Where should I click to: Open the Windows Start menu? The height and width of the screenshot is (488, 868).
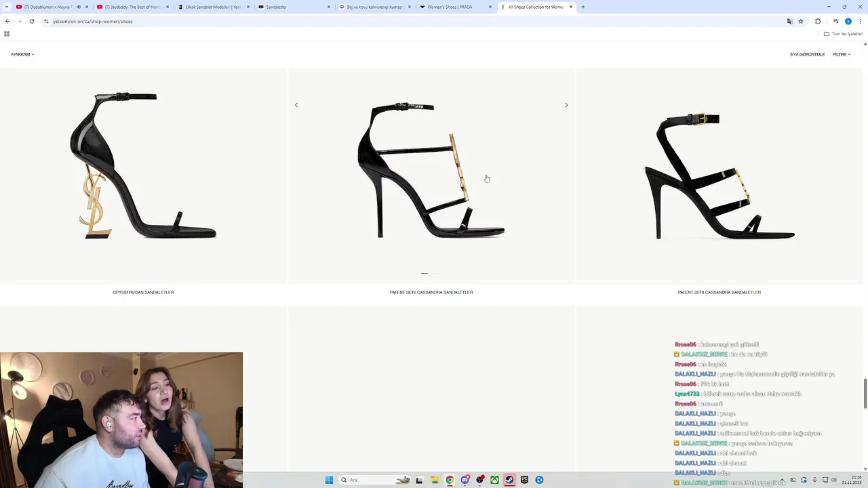[x=329, y=480]
